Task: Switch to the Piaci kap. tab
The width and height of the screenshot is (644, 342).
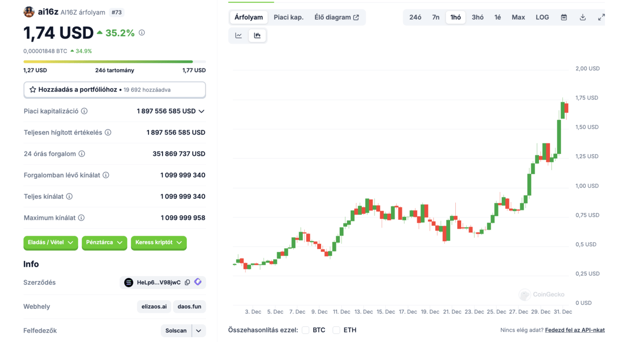Action: click(289, 17)
